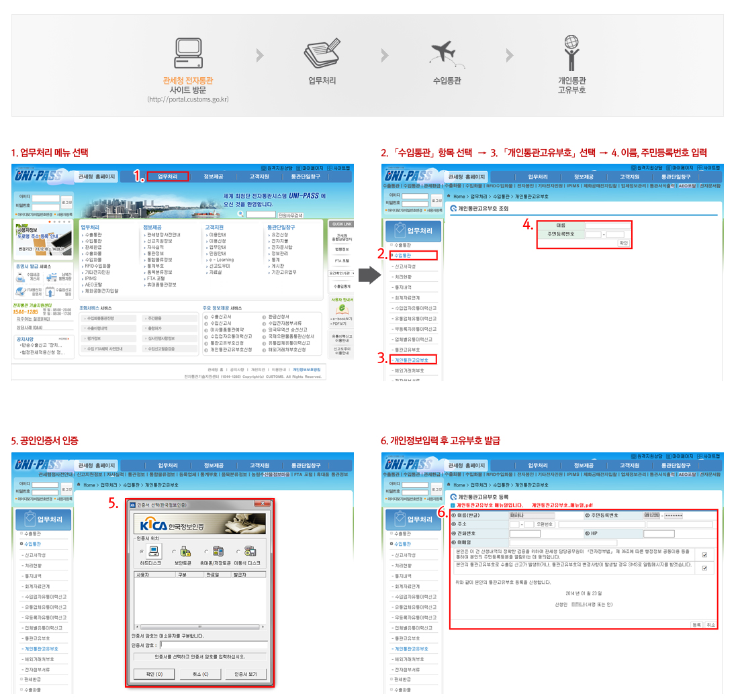Image resolution: width=738 pixels, height=700 pixels.
Task: Select 개인통관고유부호 highlighted in step 3 sidebar
Action: click(412, 360)
